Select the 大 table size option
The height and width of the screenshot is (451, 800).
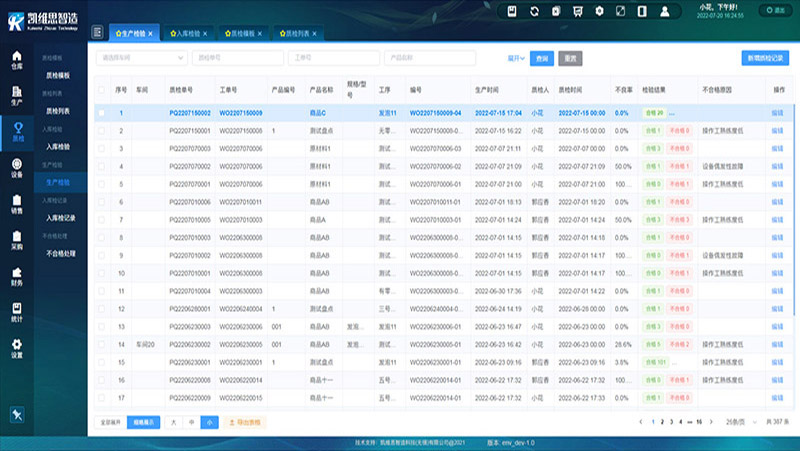[173, 422]
